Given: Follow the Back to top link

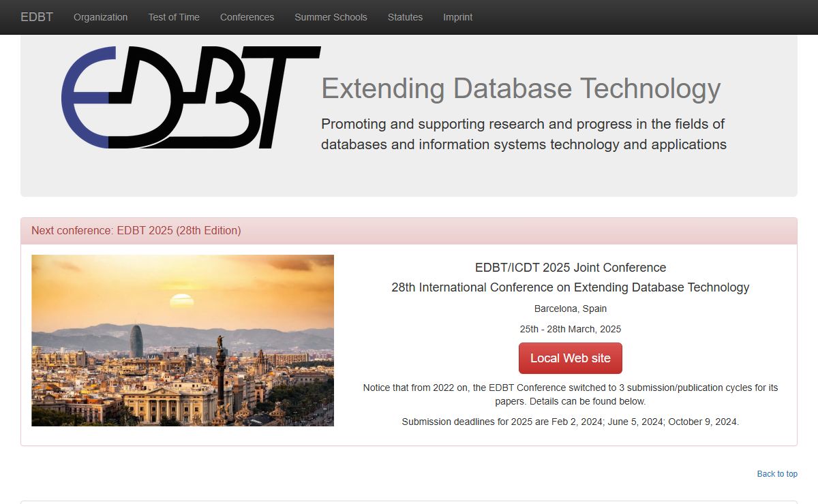Looking at the screenshot, I should click(777, 474).
